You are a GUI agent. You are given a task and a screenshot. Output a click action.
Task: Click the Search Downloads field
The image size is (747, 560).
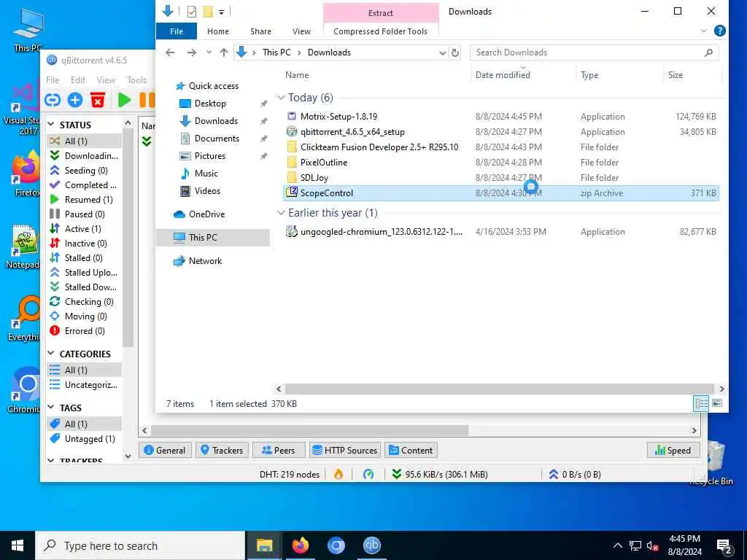594,52
